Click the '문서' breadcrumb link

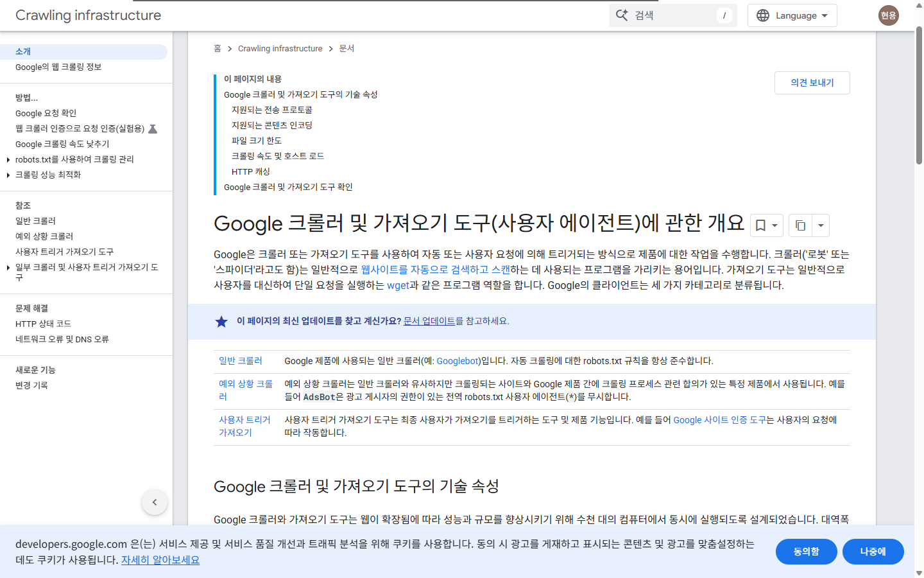click(x=346, y=49)
